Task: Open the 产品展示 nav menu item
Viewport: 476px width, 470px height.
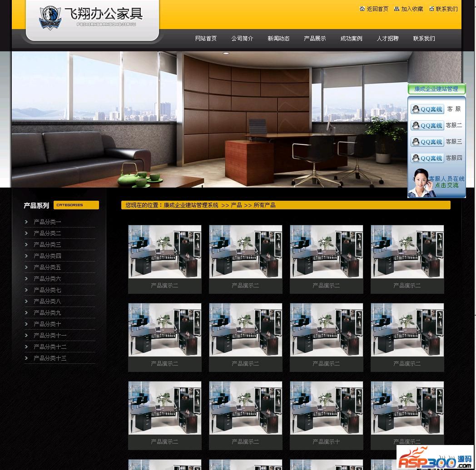Action: pyautogui.click(x=315, y=39)
